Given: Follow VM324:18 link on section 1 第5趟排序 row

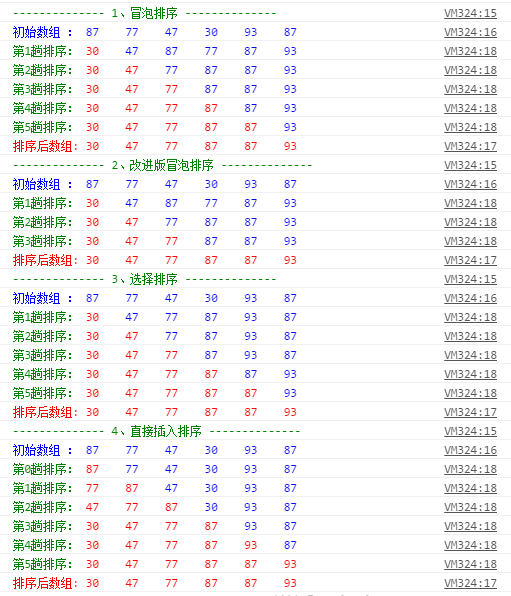Looking at the screenshot, I should pos(470,127).
